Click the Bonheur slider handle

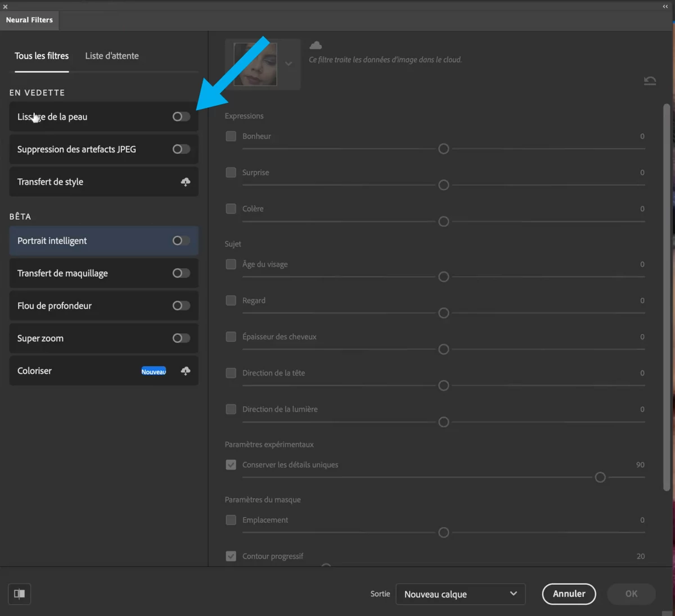coord(444,149)
